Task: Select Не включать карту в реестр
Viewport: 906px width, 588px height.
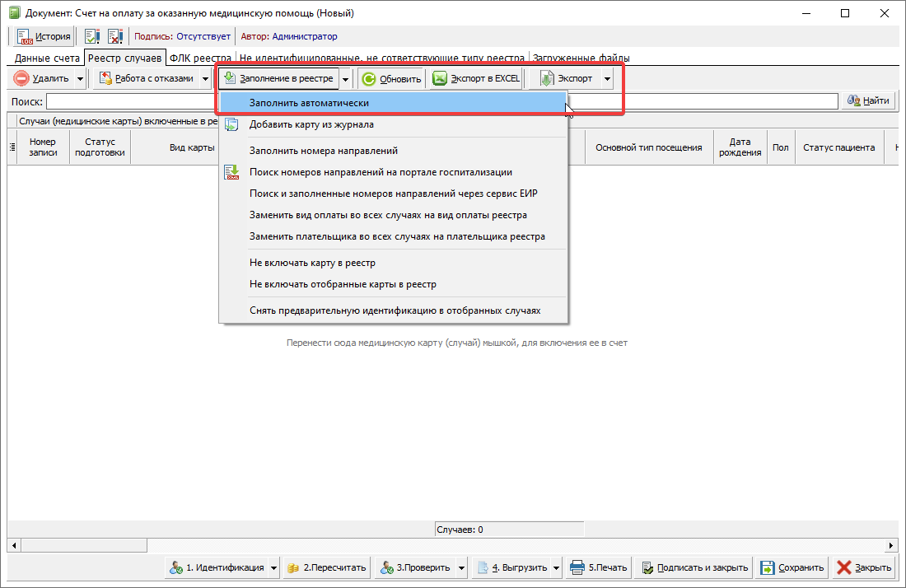Action: click(312, 263)
